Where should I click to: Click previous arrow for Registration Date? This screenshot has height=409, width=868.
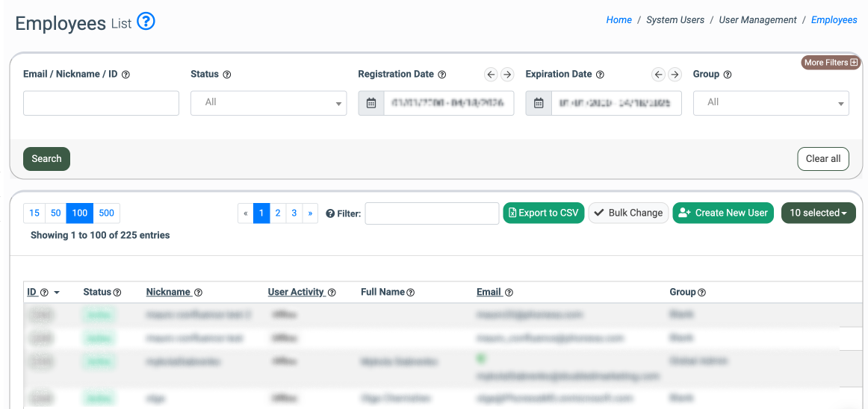tap(491, 74)
